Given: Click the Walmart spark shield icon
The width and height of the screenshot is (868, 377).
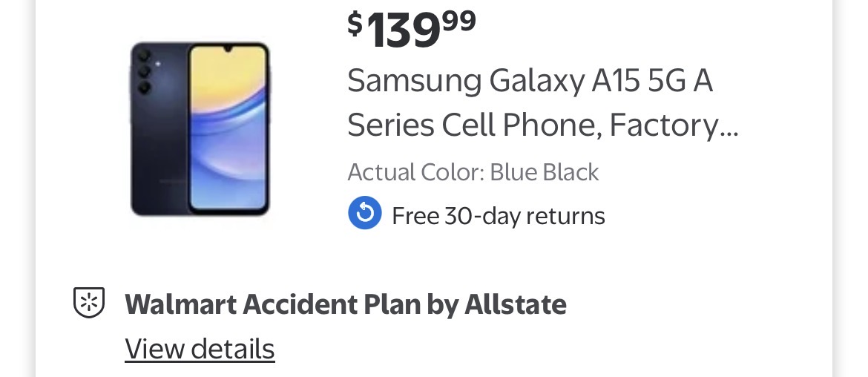Looking at the screenshot, I should point(89,303).
